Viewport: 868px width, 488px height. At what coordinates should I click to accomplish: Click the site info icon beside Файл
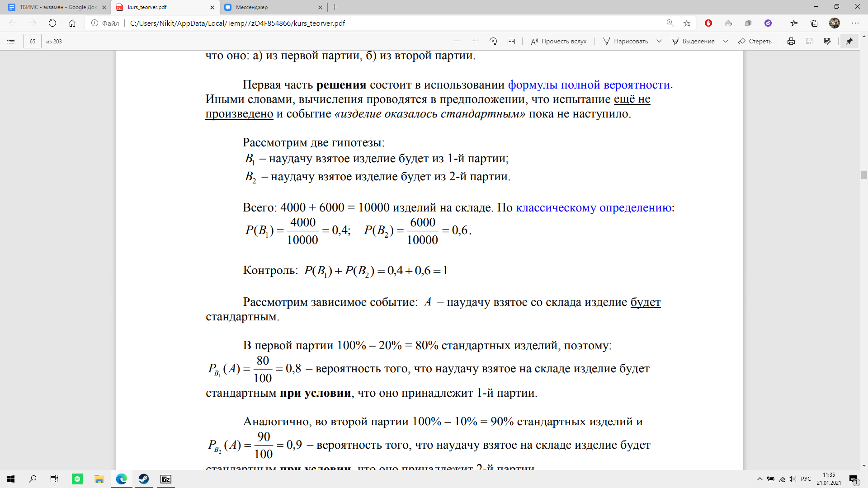click(94, 23)
